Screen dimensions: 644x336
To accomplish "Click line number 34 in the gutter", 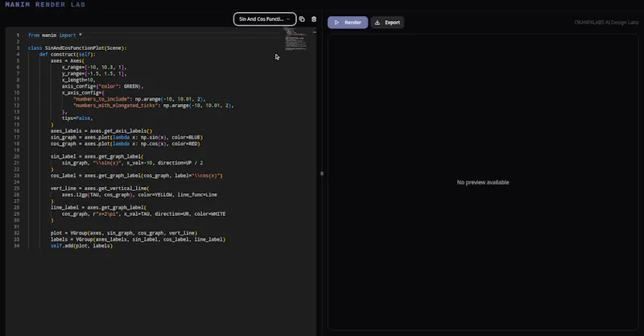I will click(x=16, y=246).
